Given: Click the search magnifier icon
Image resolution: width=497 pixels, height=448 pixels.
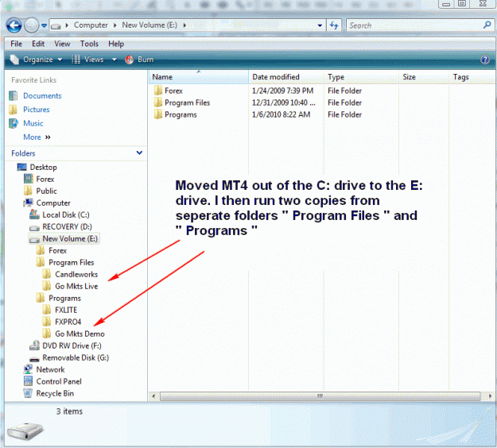Looking at the screenshot, I should point(487,25).
